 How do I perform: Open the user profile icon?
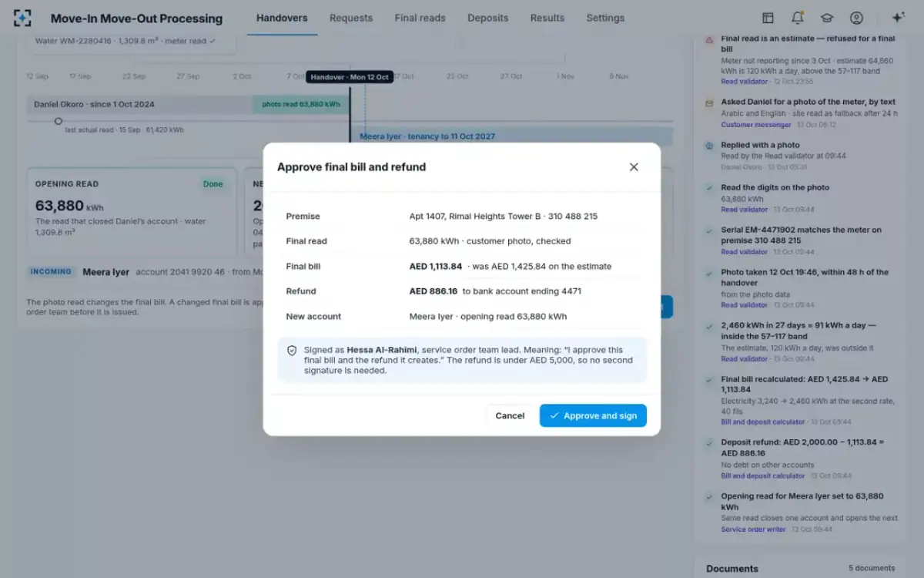(856, 18)
